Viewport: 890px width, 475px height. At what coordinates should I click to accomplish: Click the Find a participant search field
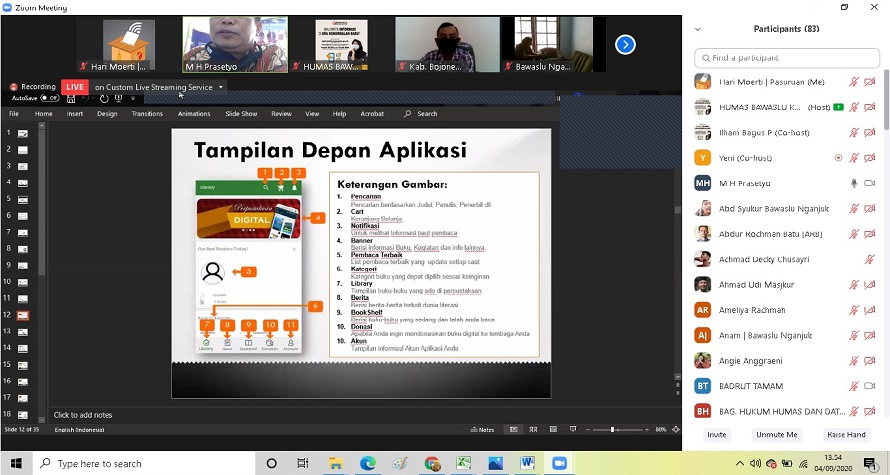point(787,58)
